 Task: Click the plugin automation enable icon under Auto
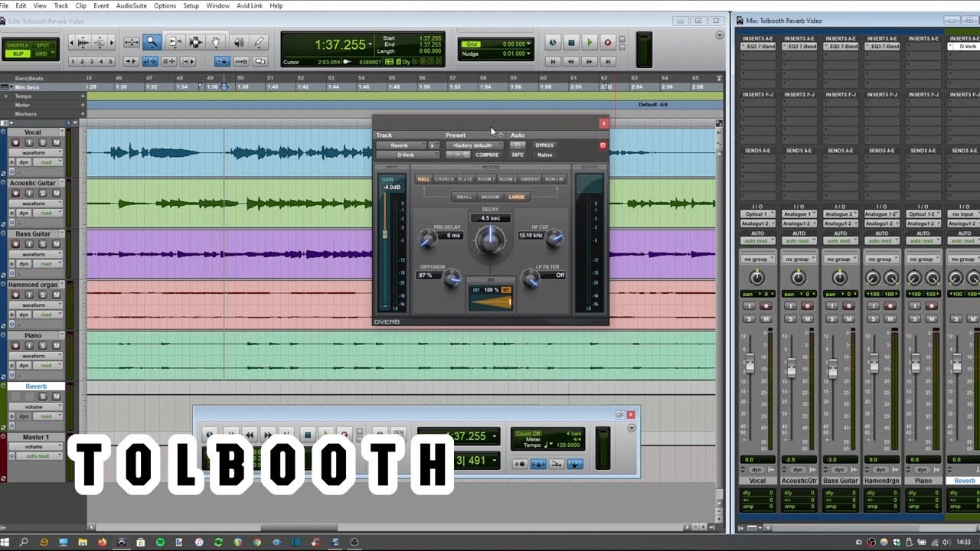tap(518, 145)
